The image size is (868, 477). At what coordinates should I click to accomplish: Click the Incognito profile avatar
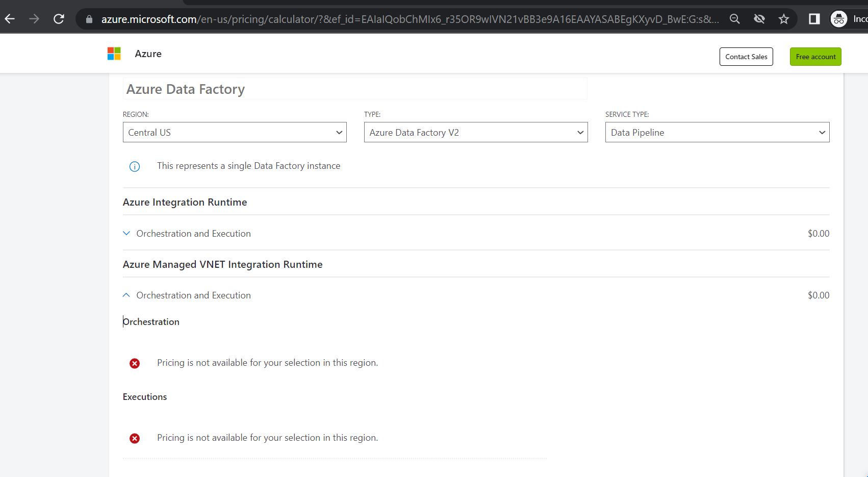coord(839,19)
